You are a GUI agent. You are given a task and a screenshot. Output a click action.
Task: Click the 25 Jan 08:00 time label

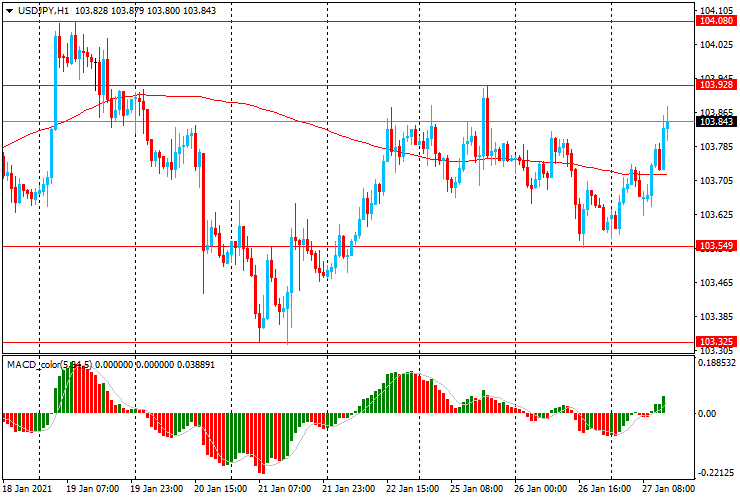pyautogui.click(x=478, y=489)
